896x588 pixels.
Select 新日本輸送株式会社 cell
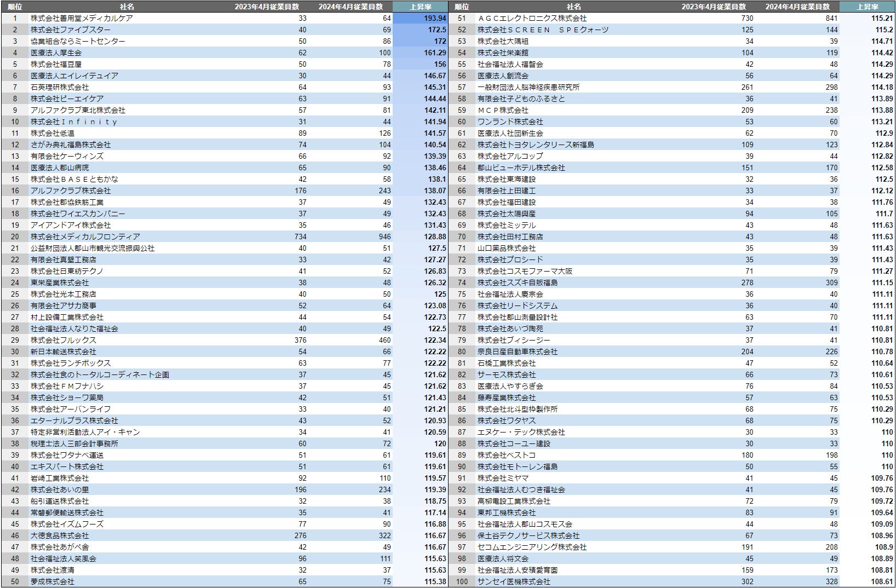pos(64,351)
